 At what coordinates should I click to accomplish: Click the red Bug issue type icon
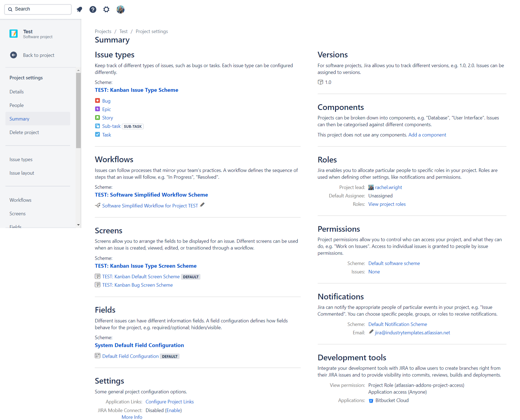[97, 101]
